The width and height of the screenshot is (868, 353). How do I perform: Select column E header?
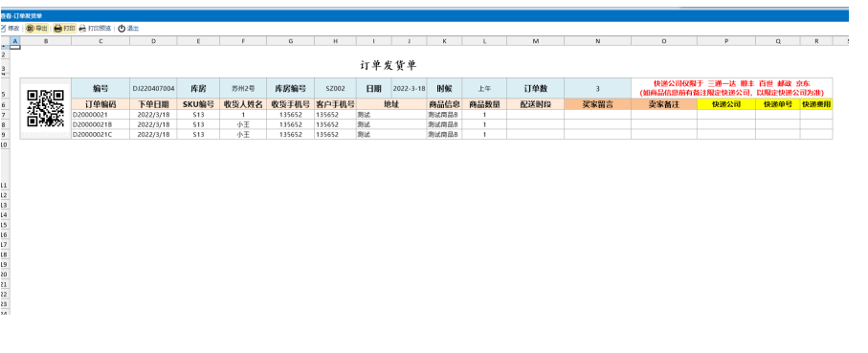[198, 41]
